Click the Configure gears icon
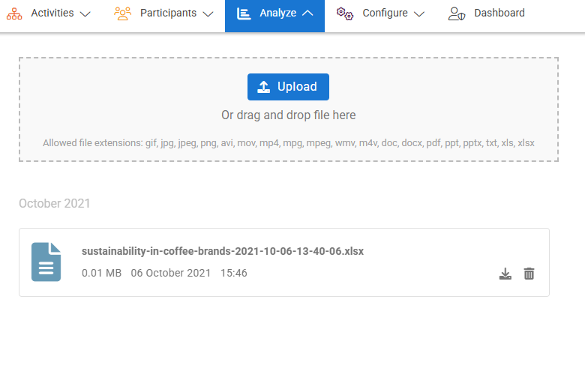585x392 pixels. [345, 13]
